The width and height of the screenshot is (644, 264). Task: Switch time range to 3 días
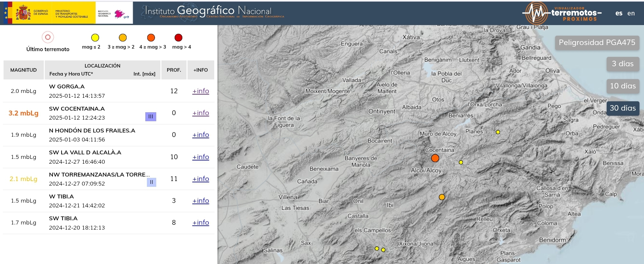tap(622, 64)
